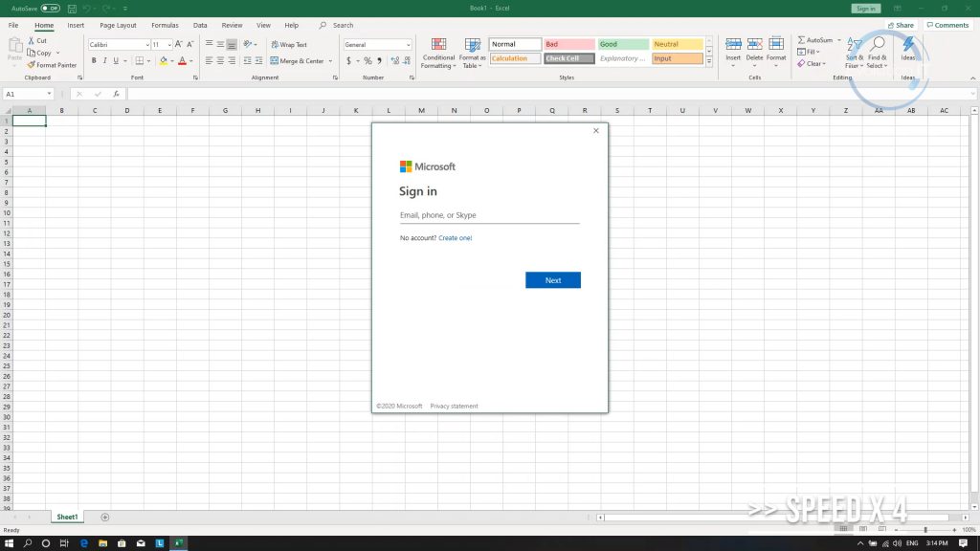Open Format as Table gallery
This screenshot has width=980, height=551.
[473, 54]
